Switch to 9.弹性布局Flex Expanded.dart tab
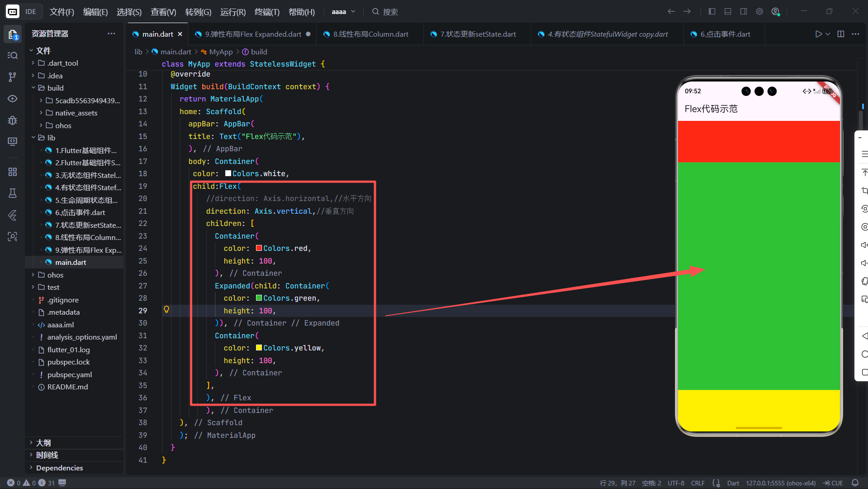Screen dimensions: 868x489 click(x=253, y=34)
